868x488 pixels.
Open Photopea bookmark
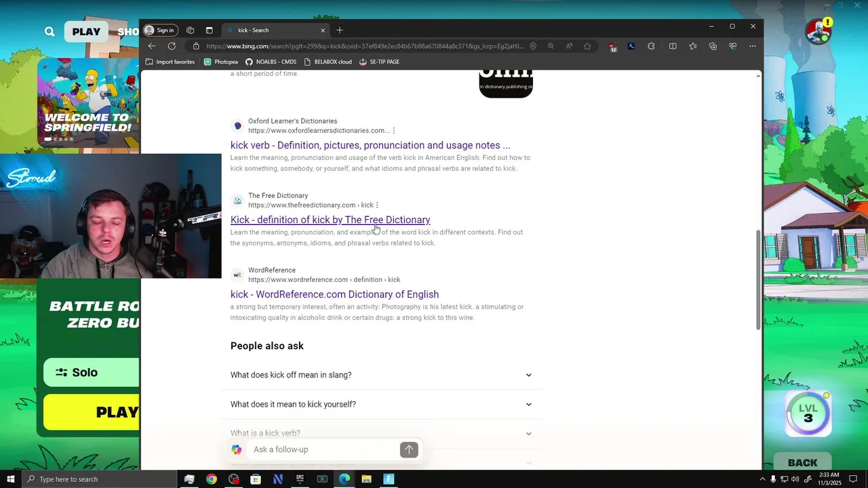click(x=221, y=62)
